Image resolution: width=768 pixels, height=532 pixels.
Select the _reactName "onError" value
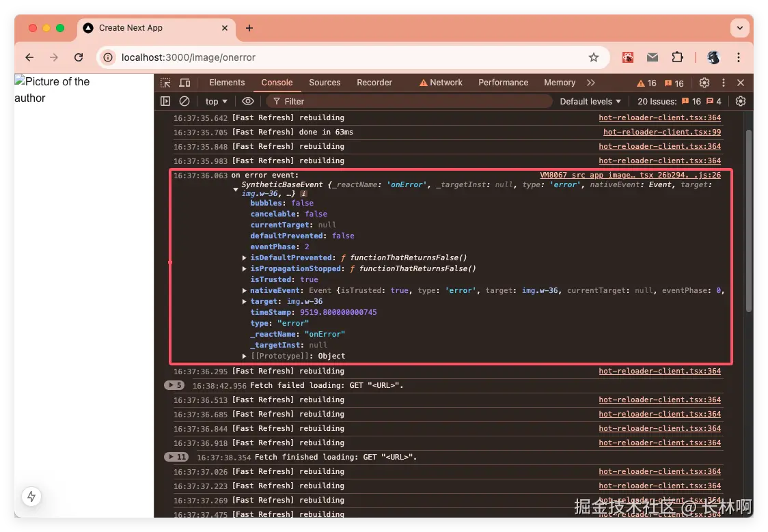coord(325,334)
